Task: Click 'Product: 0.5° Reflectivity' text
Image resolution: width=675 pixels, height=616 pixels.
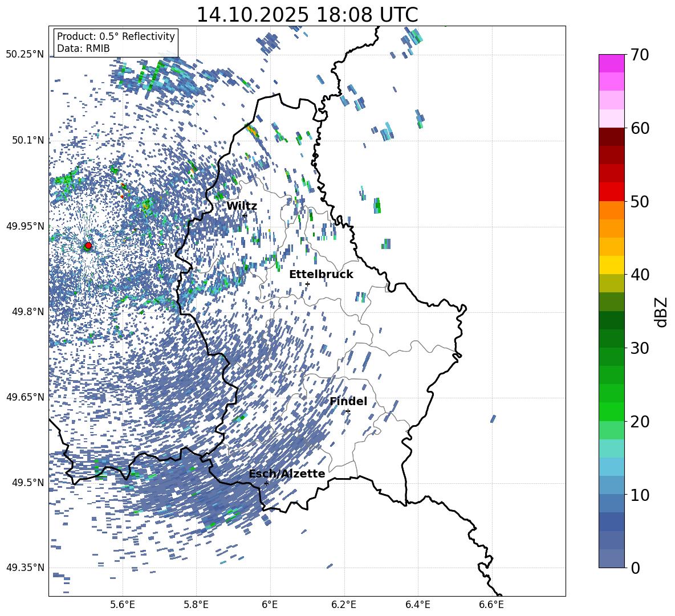Action: [116, 36]
